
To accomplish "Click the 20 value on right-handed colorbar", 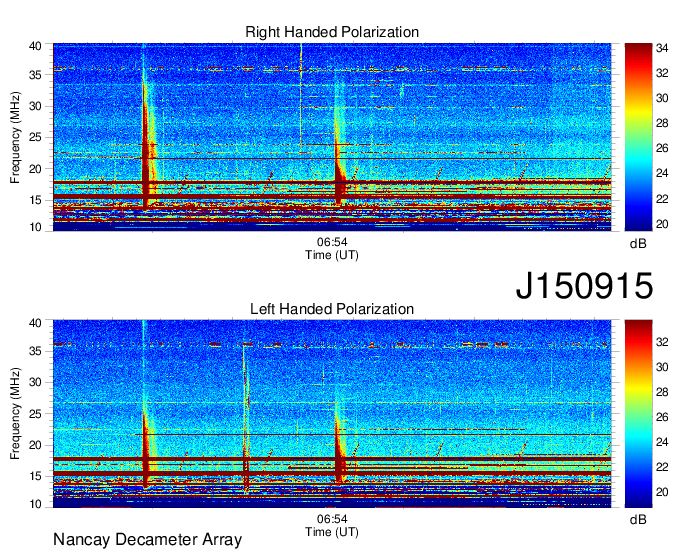I will point(662,224).
